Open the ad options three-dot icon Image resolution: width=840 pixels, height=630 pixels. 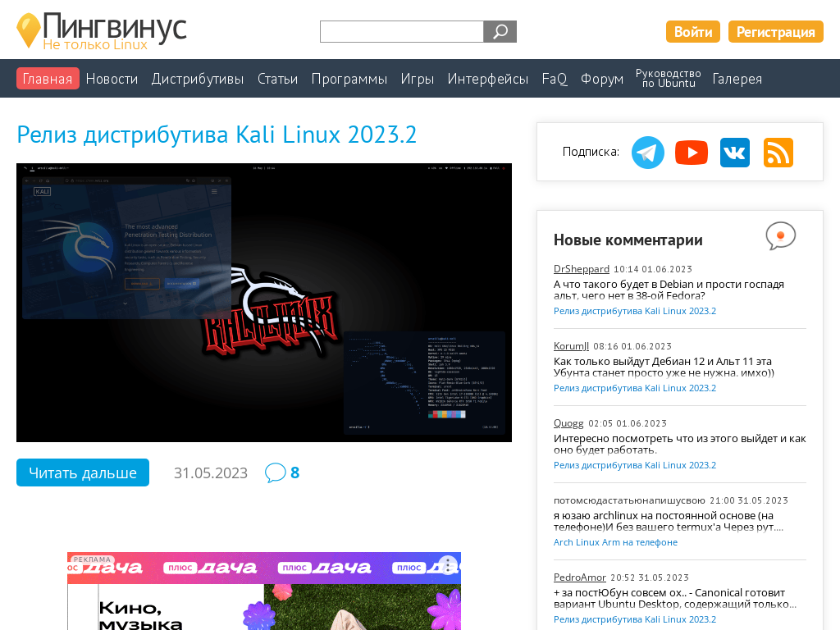pyautogui.click(x=448, y=565)
